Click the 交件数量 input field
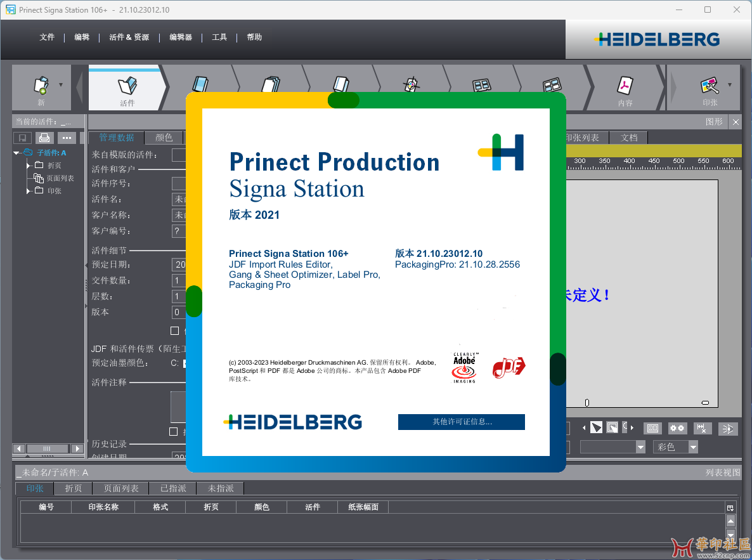The image size is (752, 560). click(x=179, y=280)
